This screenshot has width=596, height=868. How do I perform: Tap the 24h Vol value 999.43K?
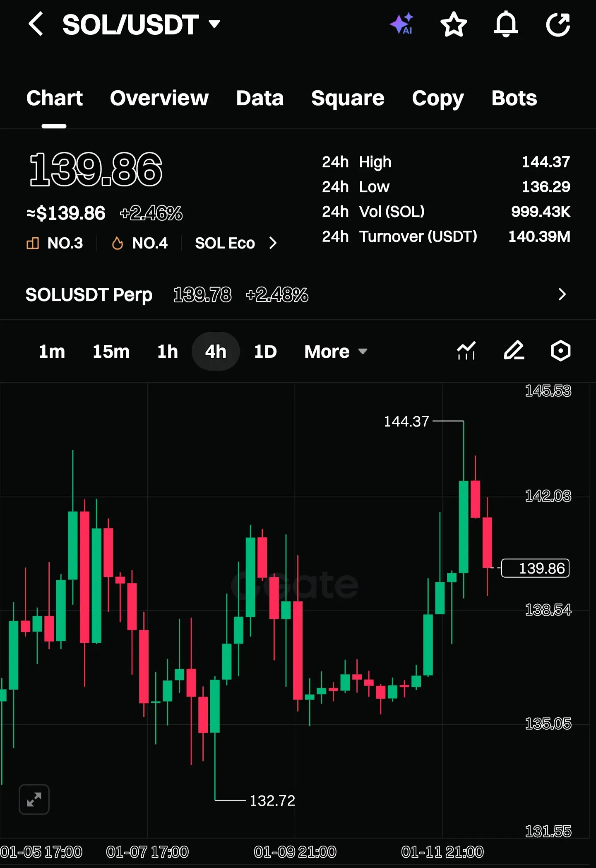click(541, 212)
